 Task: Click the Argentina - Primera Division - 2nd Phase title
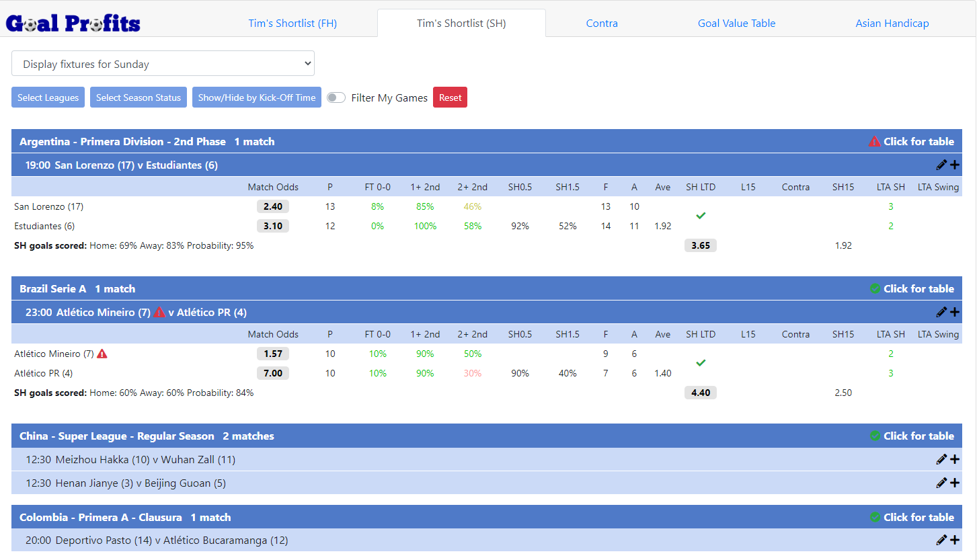coord(122,141)
